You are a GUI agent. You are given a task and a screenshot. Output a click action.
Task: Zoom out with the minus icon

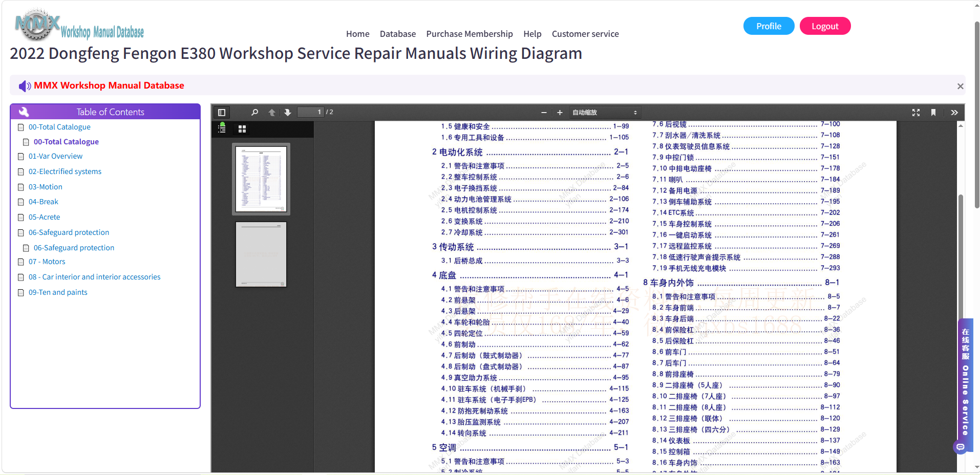(544, 112)
